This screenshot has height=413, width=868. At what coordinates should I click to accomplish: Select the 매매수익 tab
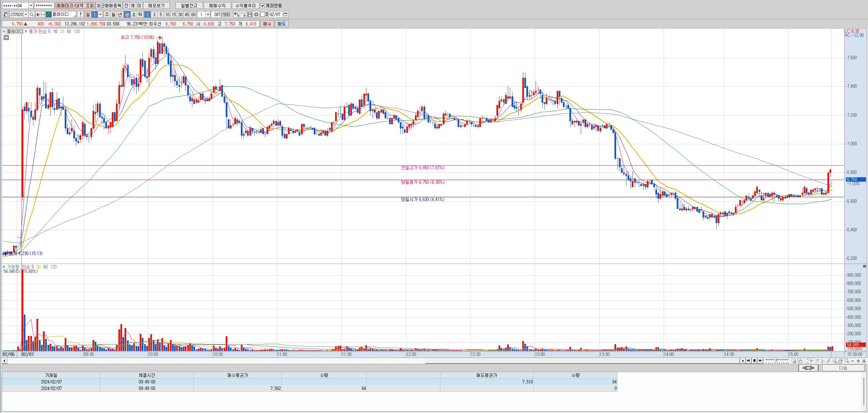(217, 6)
